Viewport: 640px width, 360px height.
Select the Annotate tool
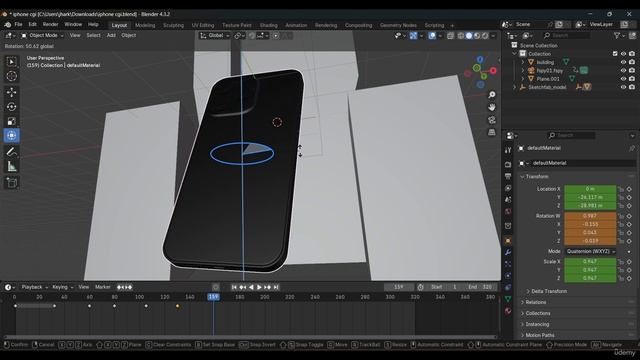[11, 152]
